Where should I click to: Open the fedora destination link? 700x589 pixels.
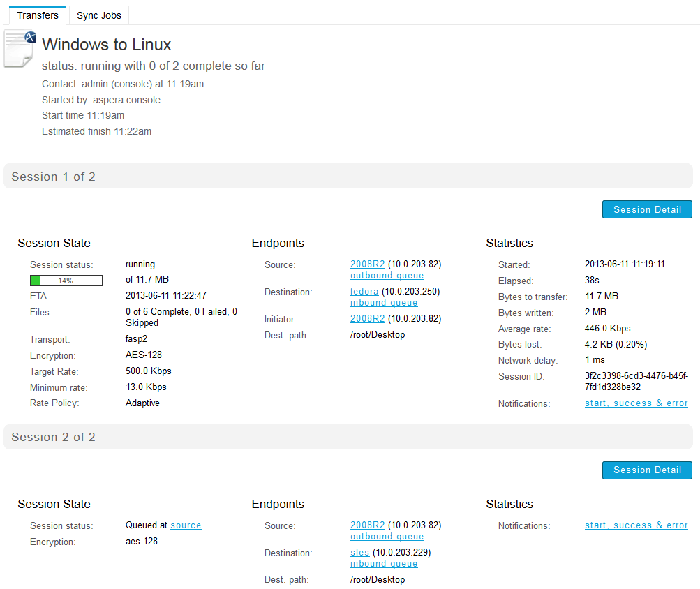coord(364,291)
